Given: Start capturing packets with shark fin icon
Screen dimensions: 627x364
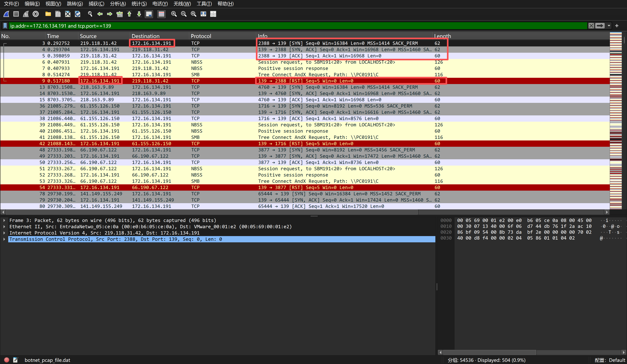Looking at the screenshot, I should click(x=6, y=14).
